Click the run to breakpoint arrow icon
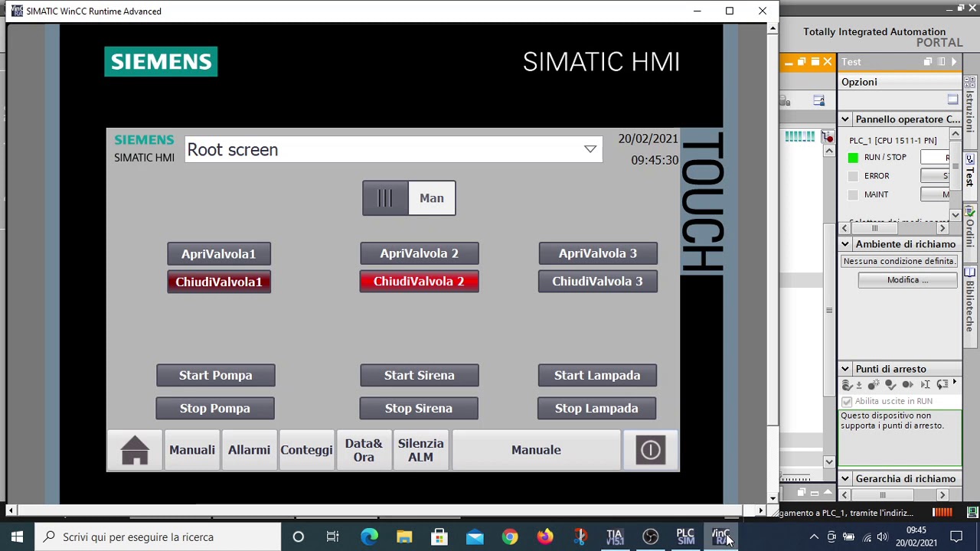The height and width of the screenshot is (551, 980). pyautogui.click(x=907, y=384)
